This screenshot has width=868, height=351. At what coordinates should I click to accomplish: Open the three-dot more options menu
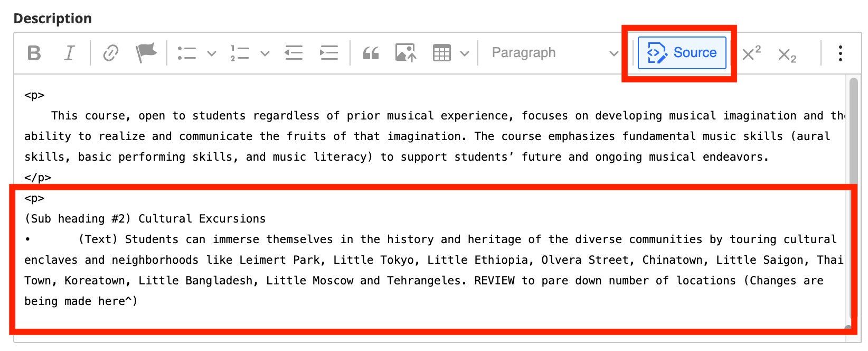click(840, 53)
